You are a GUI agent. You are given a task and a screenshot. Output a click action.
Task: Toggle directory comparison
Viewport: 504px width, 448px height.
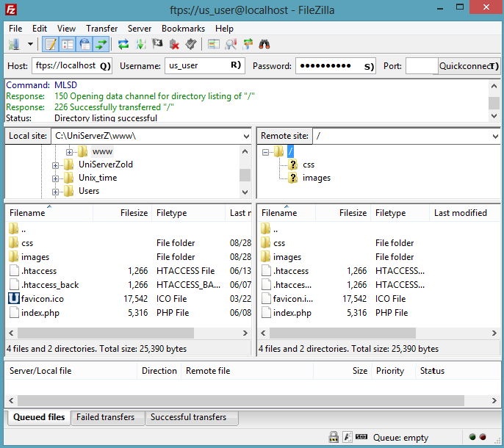[231, 44]
